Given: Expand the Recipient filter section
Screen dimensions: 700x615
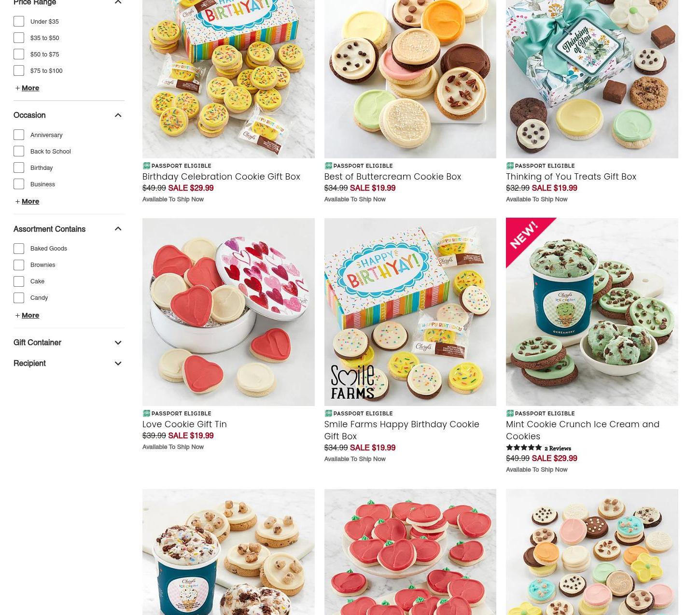Looking at the screenshot, I should point(69,363).
